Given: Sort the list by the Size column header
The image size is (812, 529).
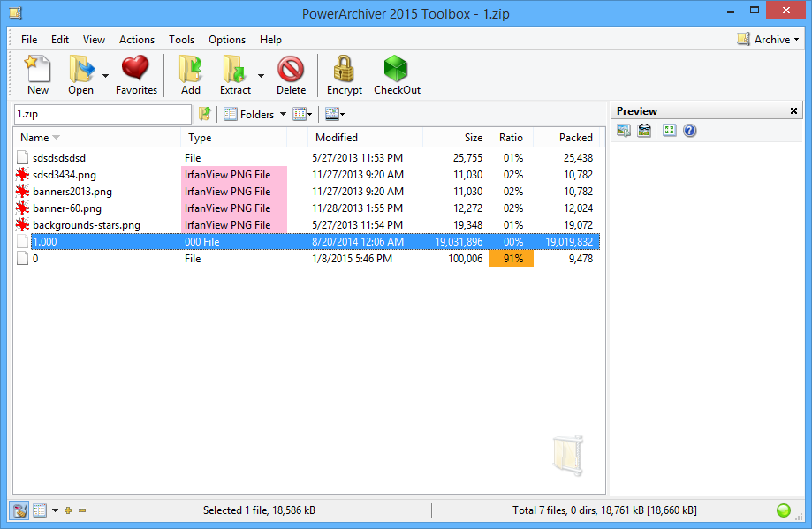Looking at the screenshot, I should coord(456,137).
